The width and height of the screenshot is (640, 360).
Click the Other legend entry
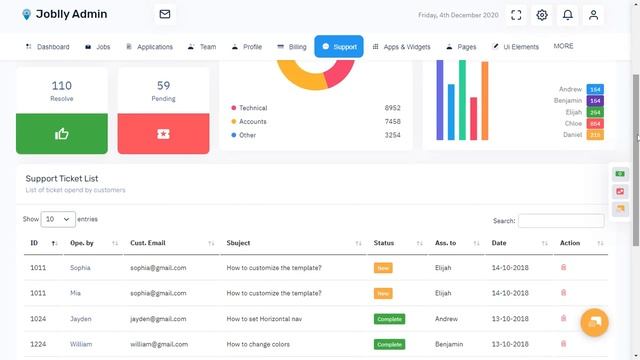[244, 135]
